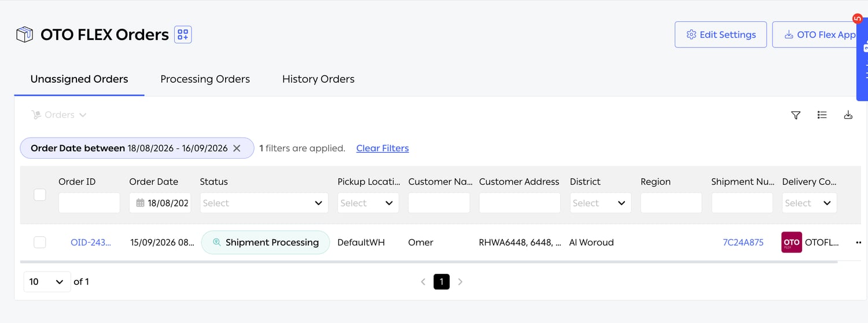Check the OID-243 order row checkbox
This screenshot has height=323, width=868.
click(39, 243)
